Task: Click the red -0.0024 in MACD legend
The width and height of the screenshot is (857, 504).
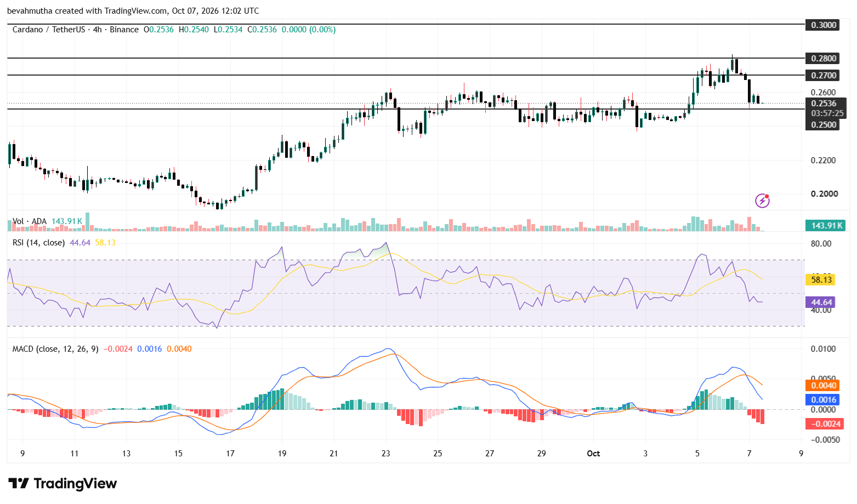Action: tap(118, 348)
